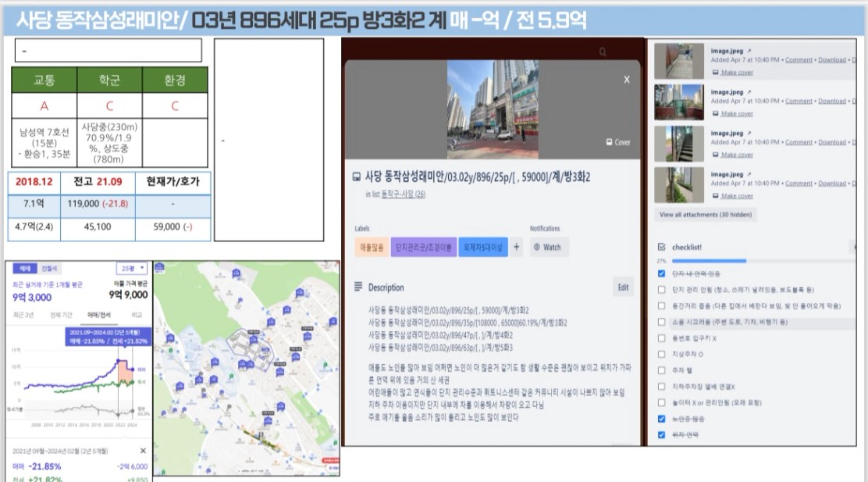Click the checklist! tick icon
868x482 pixels.
pos(661,247)
